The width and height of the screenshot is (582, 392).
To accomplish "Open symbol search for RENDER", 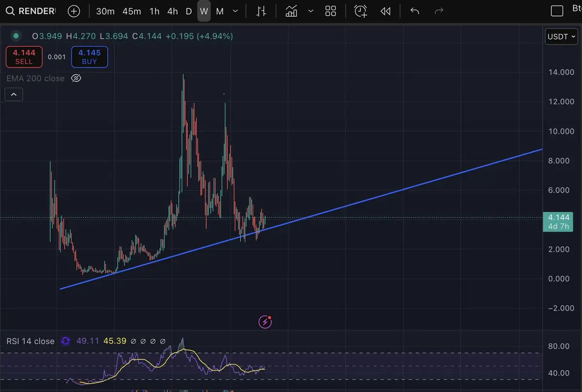I will (31, 11).
